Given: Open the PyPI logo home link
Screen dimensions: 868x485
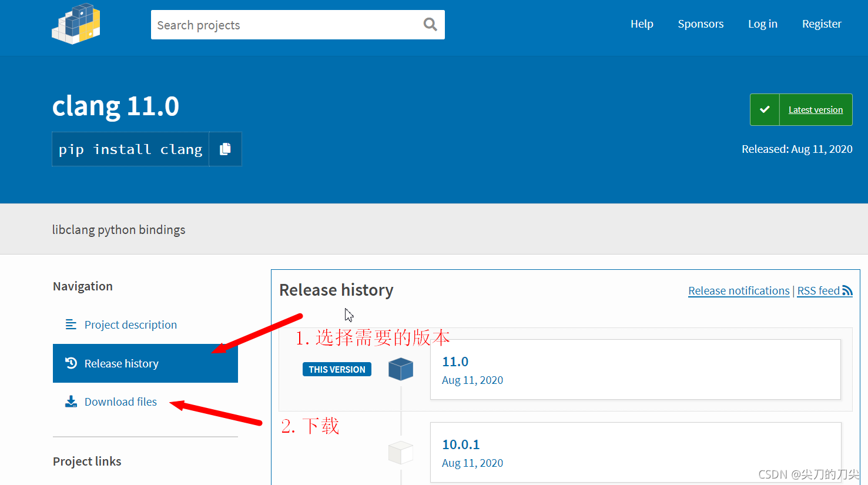Looking at the screenshot, I should (x=76, y=24).
